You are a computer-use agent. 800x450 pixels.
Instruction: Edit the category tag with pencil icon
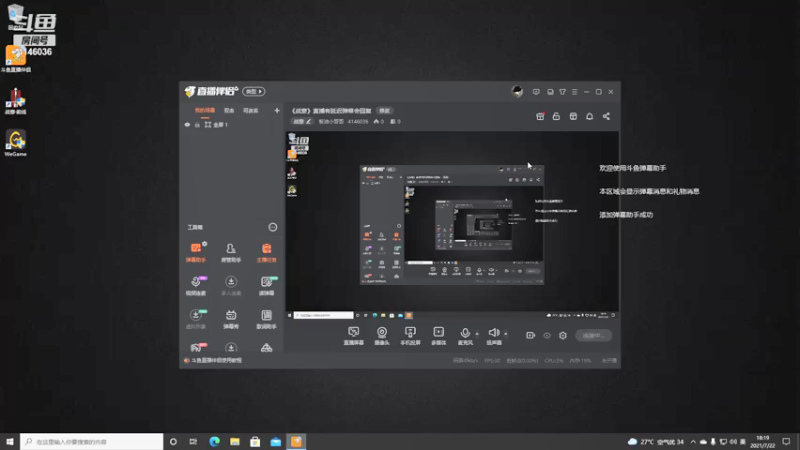click(302, 121)
